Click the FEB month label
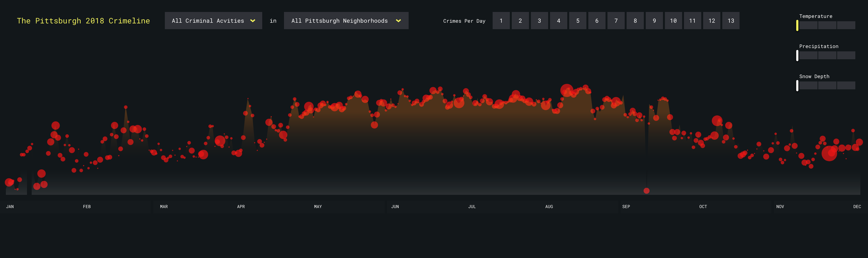The width and height of the screenshot is (868, 258). tap(87, 207)
